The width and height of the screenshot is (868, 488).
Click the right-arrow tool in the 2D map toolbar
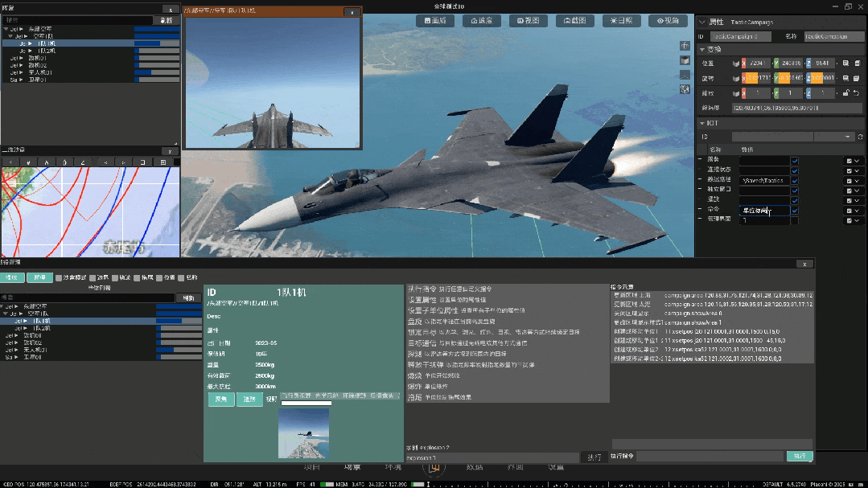123,162
